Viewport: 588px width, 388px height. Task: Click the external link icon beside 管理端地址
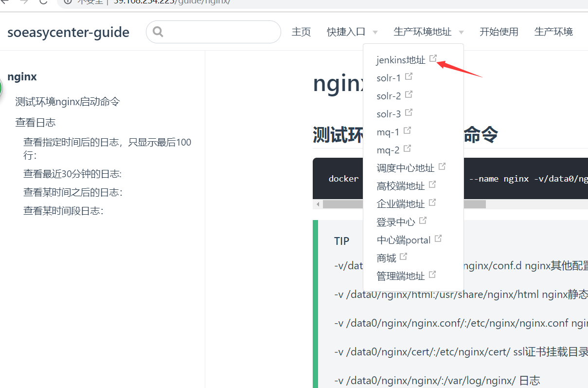(x=432, y=275)
